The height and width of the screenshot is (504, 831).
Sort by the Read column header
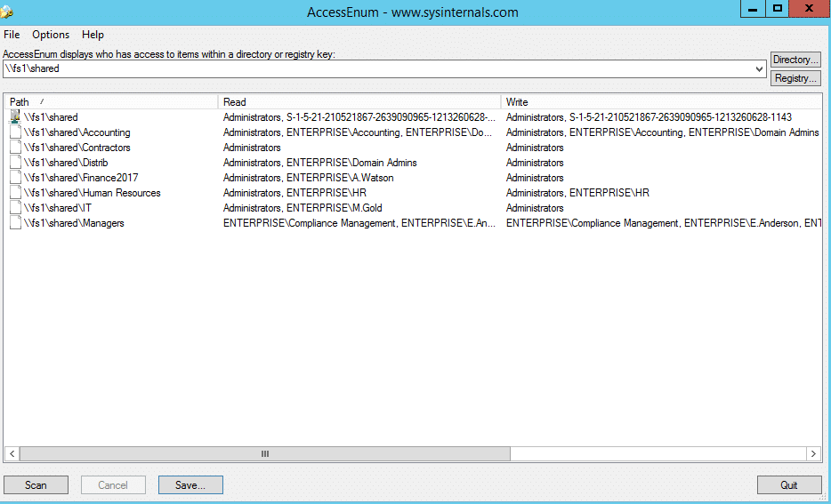pos(359,101)
